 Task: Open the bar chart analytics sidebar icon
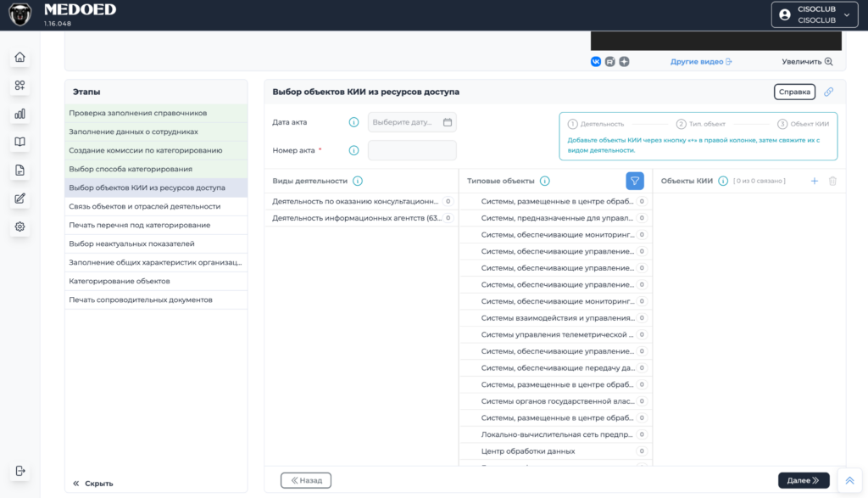(20, 114)
